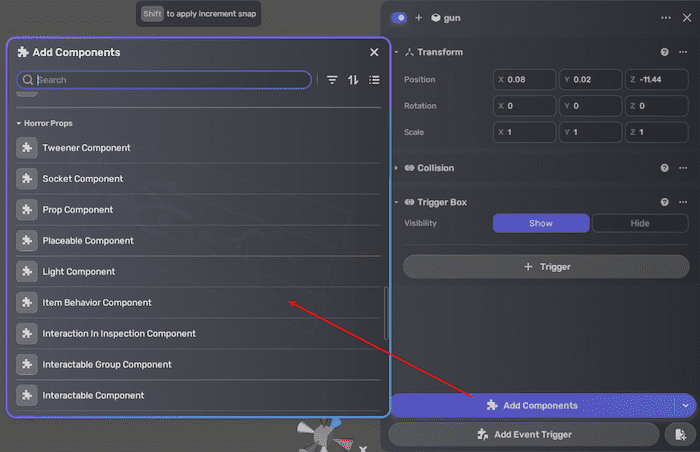Click the filter icon in Add Components
This screenshot has width=700, height=452.
click(x=332, y=80)
